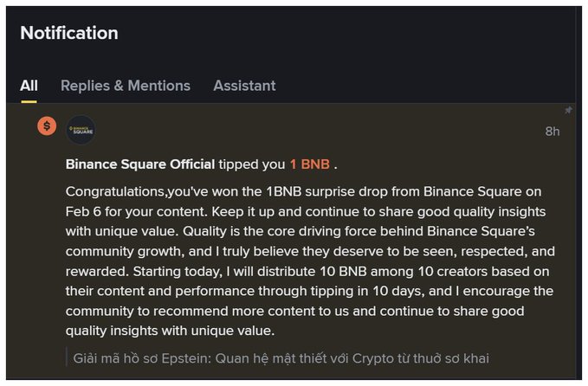Select the Assistant tab
Screen dimensions: 588x386
[244, 86]
